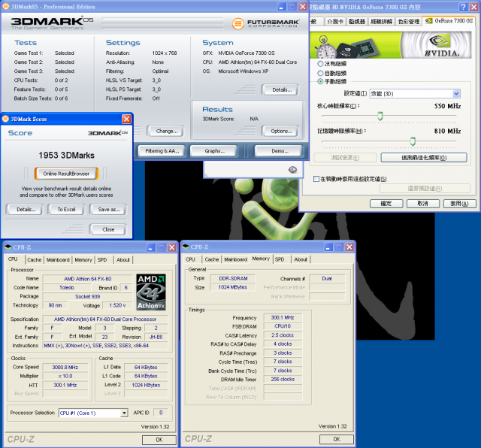Open Filtering & AA... settings
This screenshot has width=481, height=448.
coord(162,151)
